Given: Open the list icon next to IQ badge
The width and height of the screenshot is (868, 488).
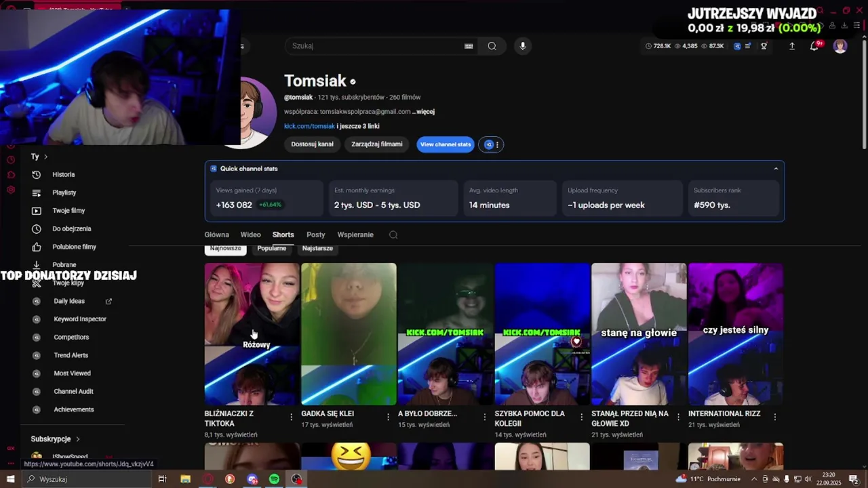Looking at the screenshot, I should [748, 46].
